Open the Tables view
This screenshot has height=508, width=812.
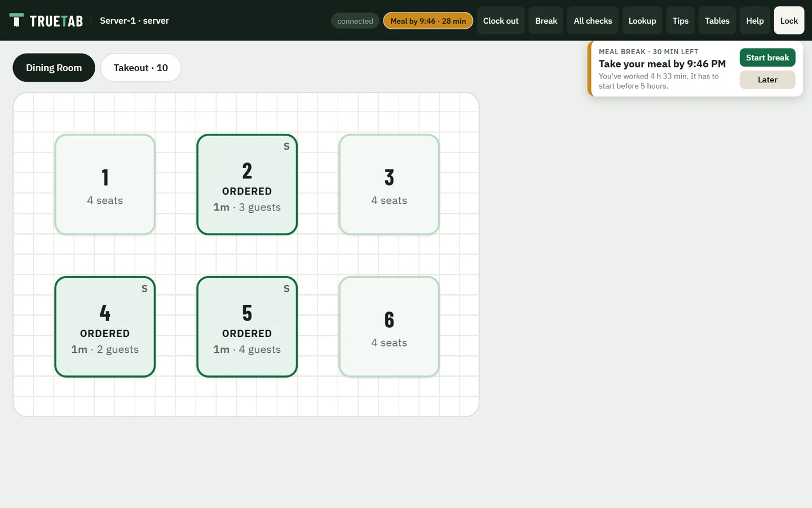click(717, 21)
